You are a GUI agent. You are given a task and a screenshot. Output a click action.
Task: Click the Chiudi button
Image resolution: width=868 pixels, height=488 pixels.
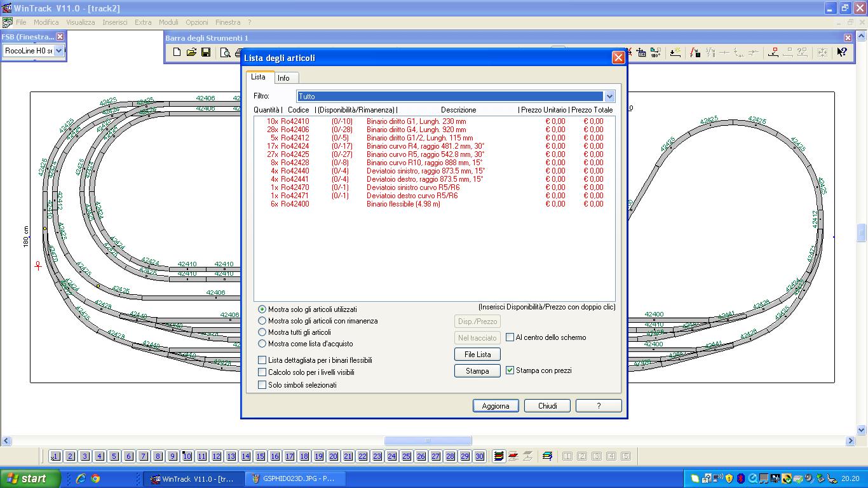(x=548, y=406)
